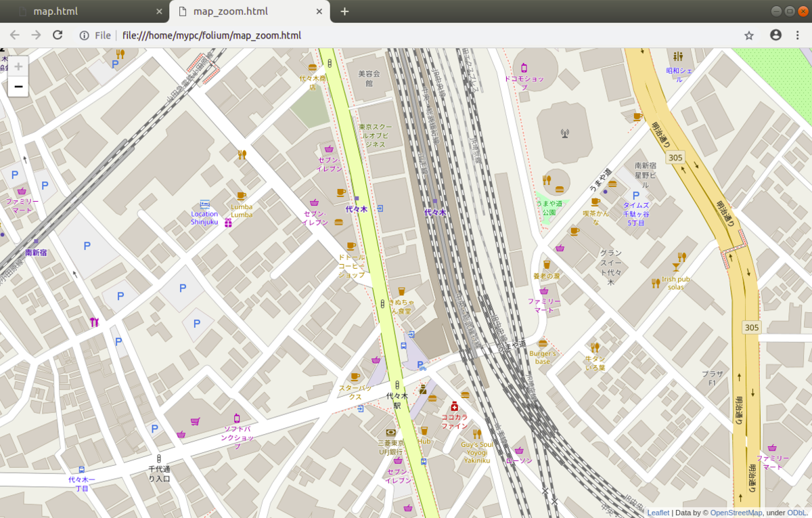
Task: Open the OpenStreetMap attribution link
Action: tap(736, 513)
